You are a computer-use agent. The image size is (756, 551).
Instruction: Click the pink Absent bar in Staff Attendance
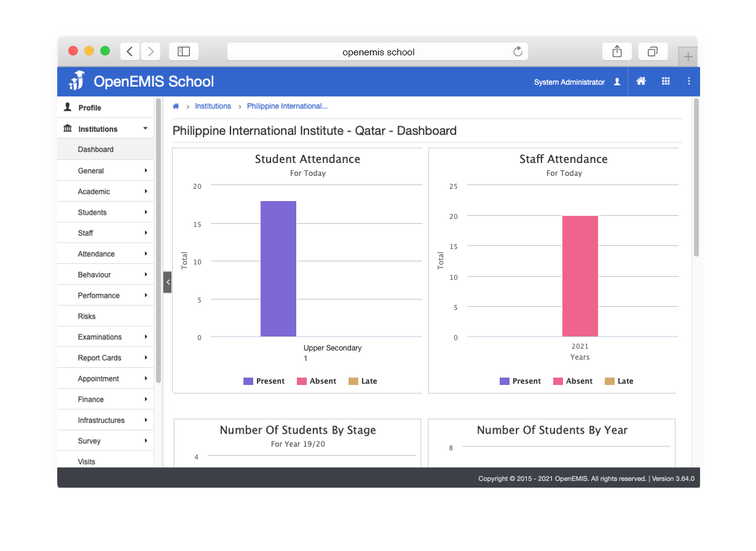(580, 276)
